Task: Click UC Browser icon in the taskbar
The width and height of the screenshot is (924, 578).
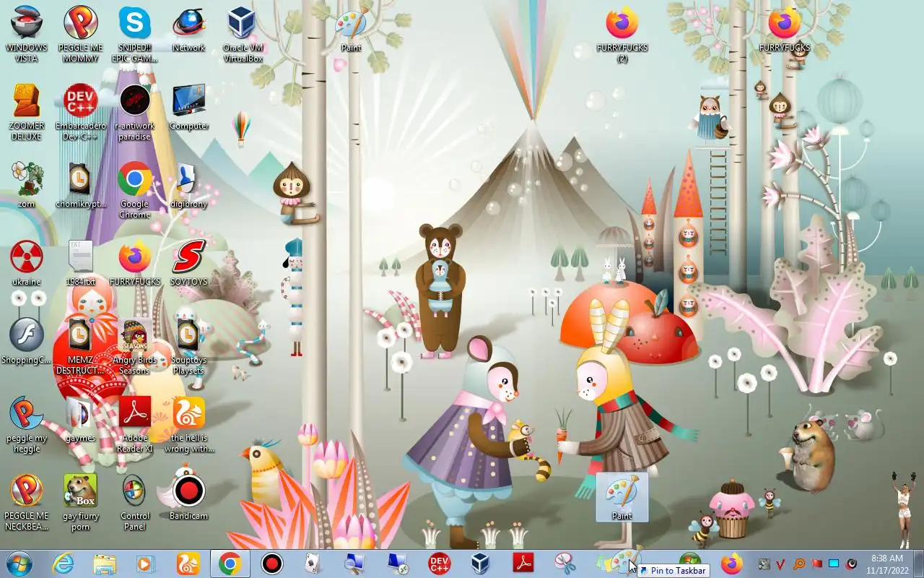Action: [x=188, y=564]
